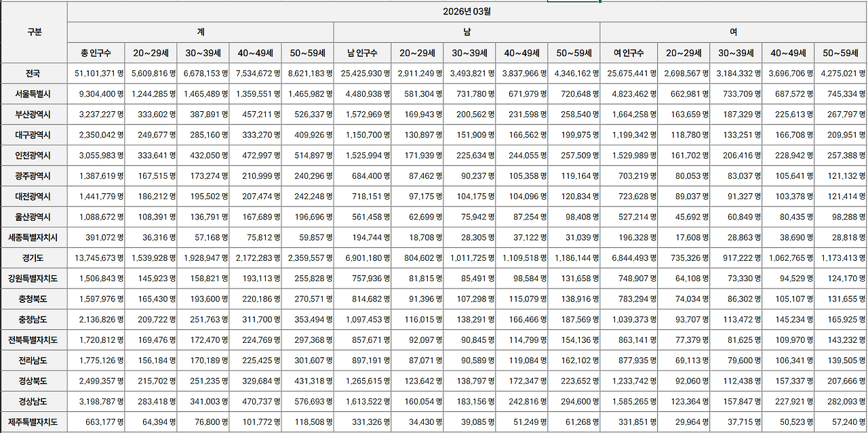The width and height of the screenshot is (868, 433).
Task: Click the 제주특별자치도 row label
Action: 34,422
